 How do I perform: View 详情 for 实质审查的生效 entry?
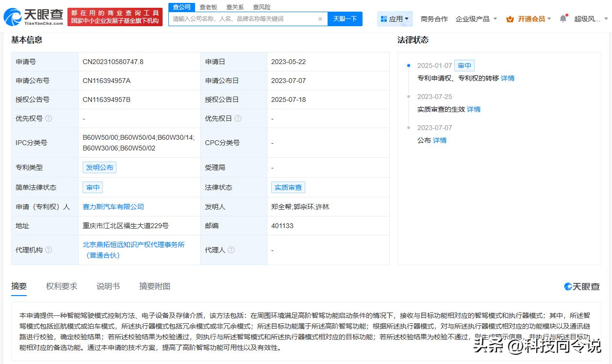pyautogui.click(x=474, y=109)
